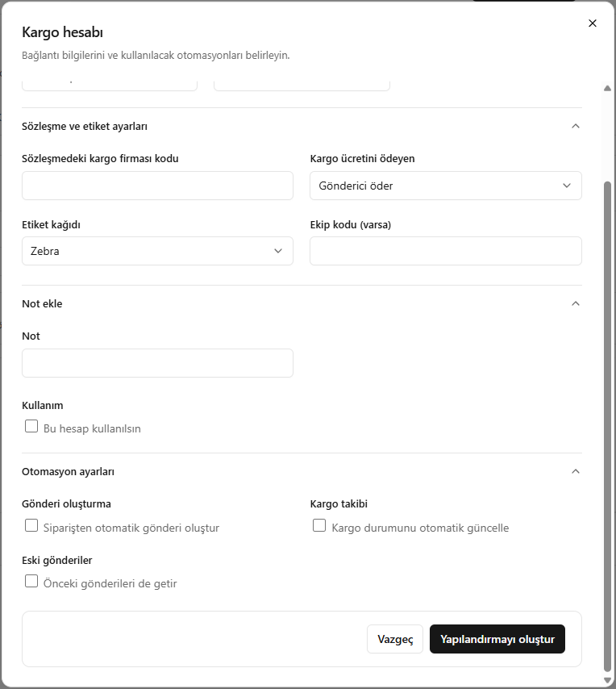The width and height of the screenshot is (616, 689).
Task: Click the vertical scrollbar thumb
Action: (x=608, y=426)
